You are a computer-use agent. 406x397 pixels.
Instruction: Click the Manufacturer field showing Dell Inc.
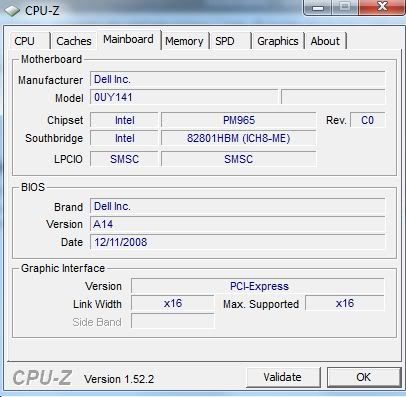click(238, 79)
